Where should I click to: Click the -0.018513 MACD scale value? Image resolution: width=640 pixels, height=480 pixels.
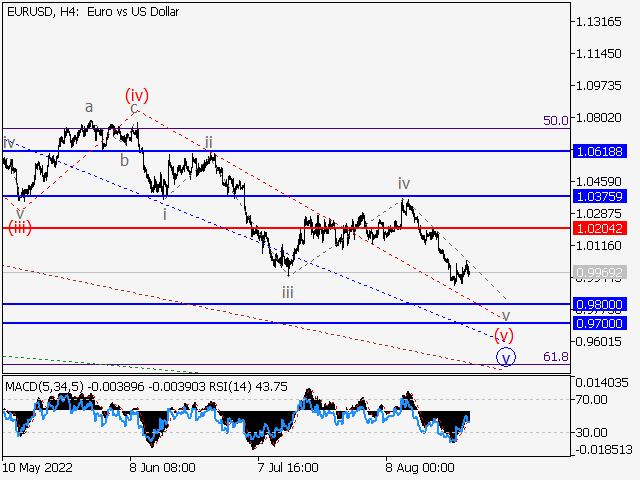click(604, 450)
